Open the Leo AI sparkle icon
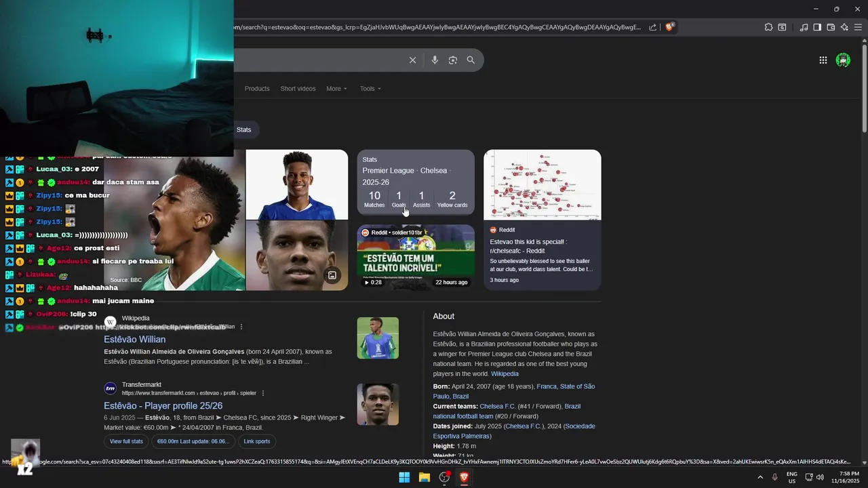868x488 pixels. coord(844,27)
